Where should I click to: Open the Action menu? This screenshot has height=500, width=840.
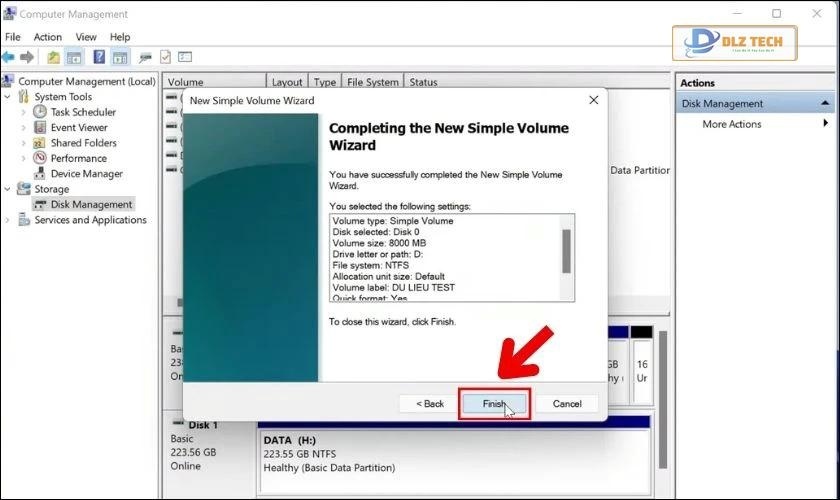pyautogui.click(x=47, y=37)
